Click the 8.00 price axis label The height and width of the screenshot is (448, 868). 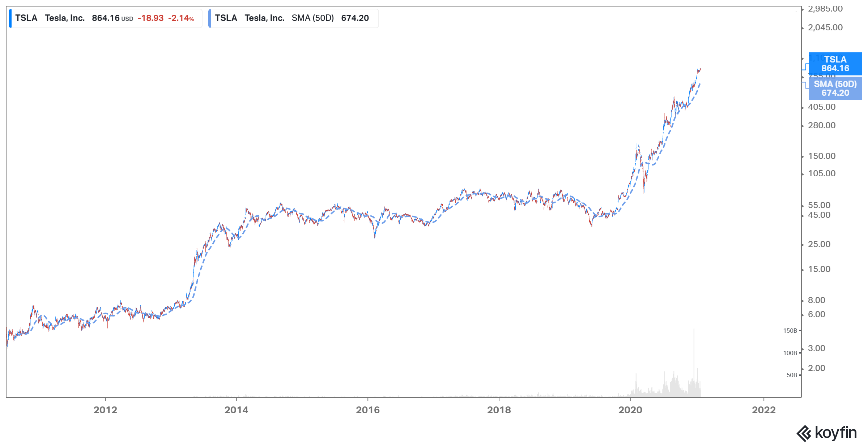coord(817,300)
